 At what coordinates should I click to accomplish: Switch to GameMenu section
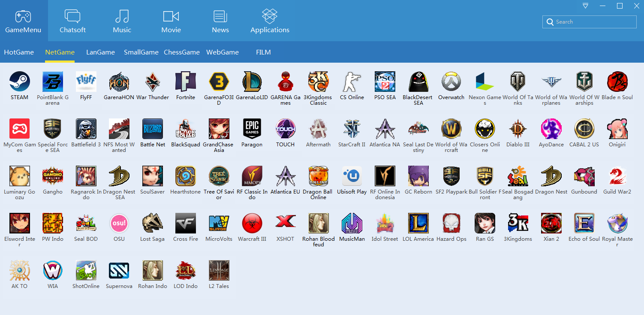click(23, 21)
